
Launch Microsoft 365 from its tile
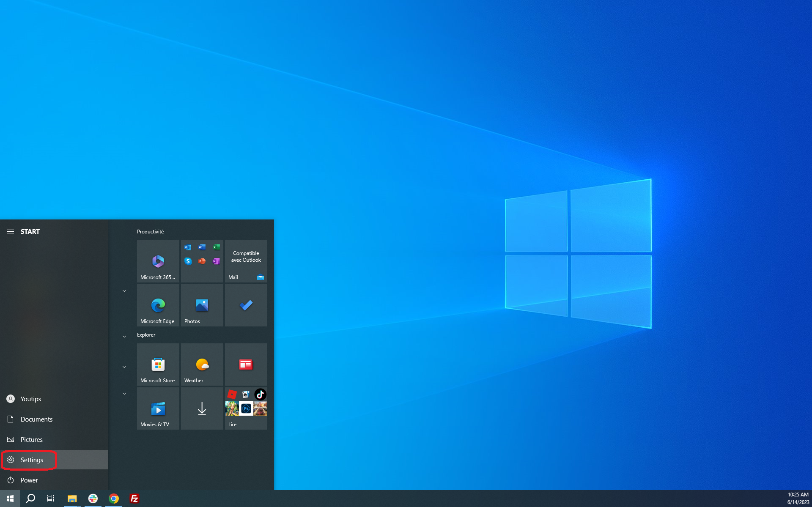(x=158, y=261)
